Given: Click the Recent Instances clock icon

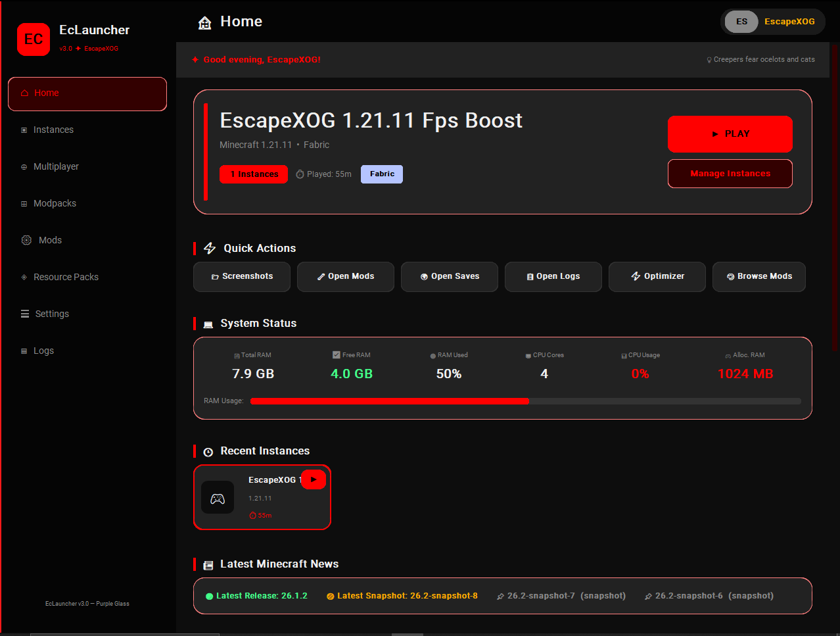Looking at the screenshot, I should pos(208,452).
